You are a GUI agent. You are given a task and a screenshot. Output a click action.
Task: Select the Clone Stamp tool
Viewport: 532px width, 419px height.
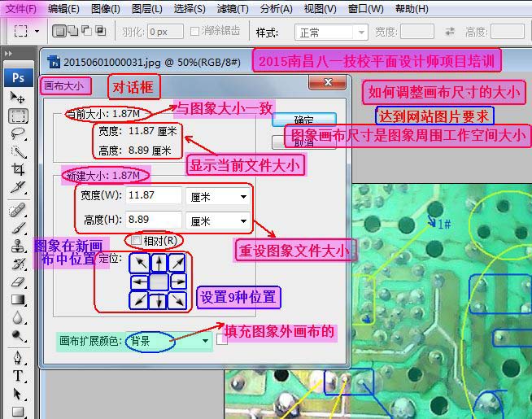pyautogui.click(x=17, y=246)
